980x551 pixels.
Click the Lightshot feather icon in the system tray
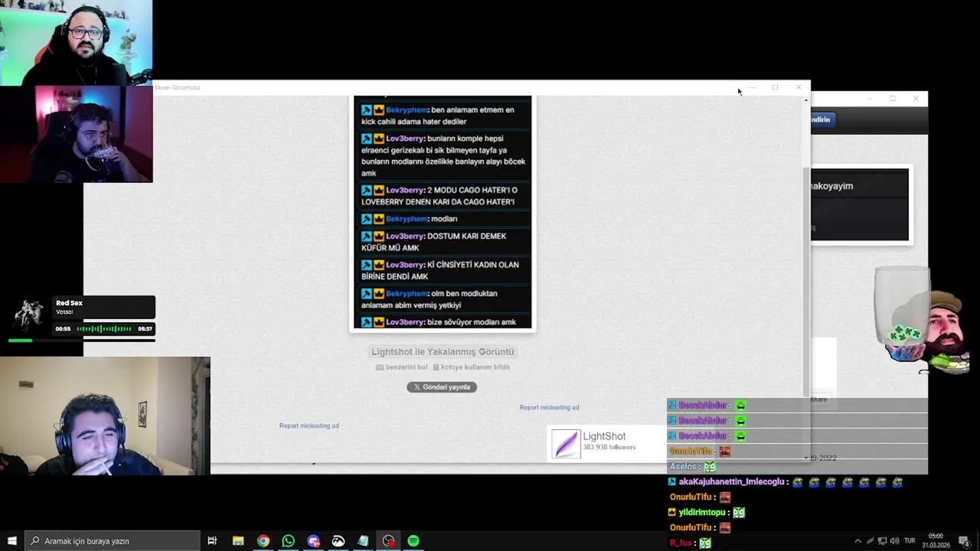click(x=870, y=541)
